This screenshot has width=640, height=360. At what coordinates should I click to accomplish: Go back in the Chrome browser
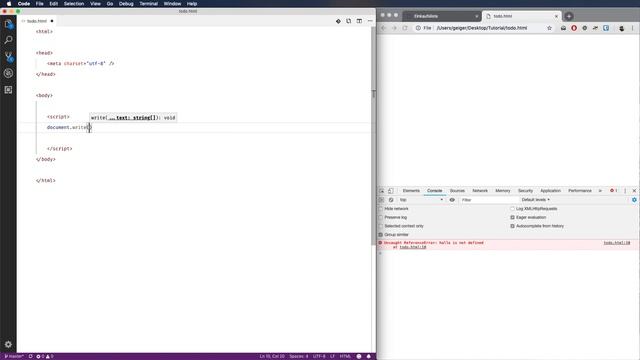pyautogui.click(x=384, y=28)
